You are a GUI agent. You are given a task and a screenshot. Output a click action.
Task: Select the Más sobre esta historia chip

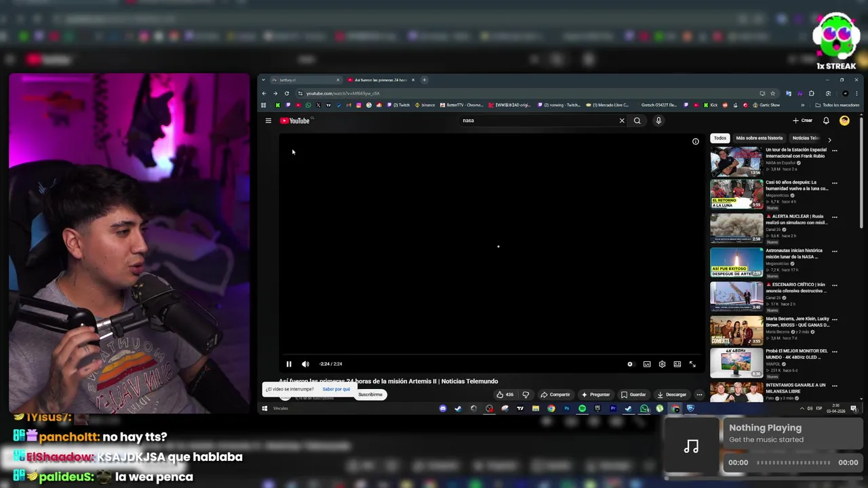coord(759,138)
